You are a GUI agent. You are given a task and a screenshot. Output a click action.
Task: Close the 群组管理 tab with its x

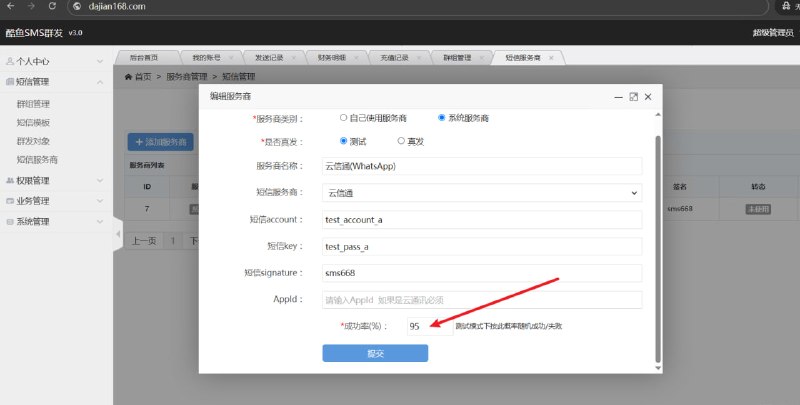pos(482,58)
